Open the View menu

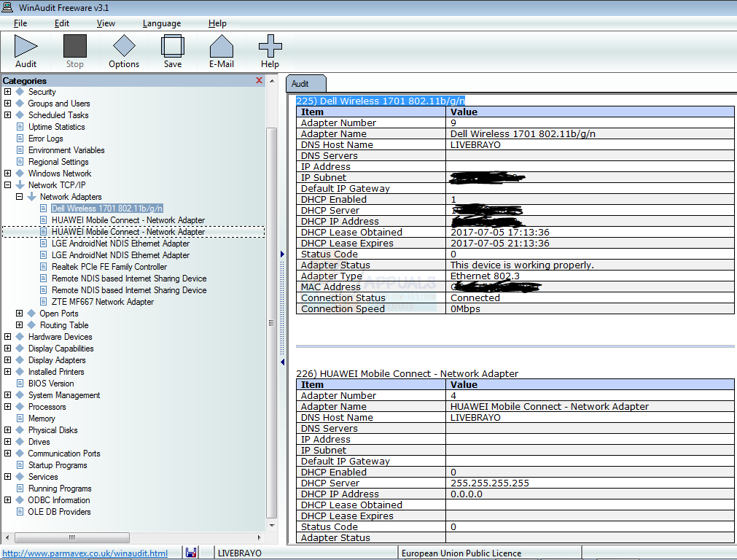coord(106,23)
